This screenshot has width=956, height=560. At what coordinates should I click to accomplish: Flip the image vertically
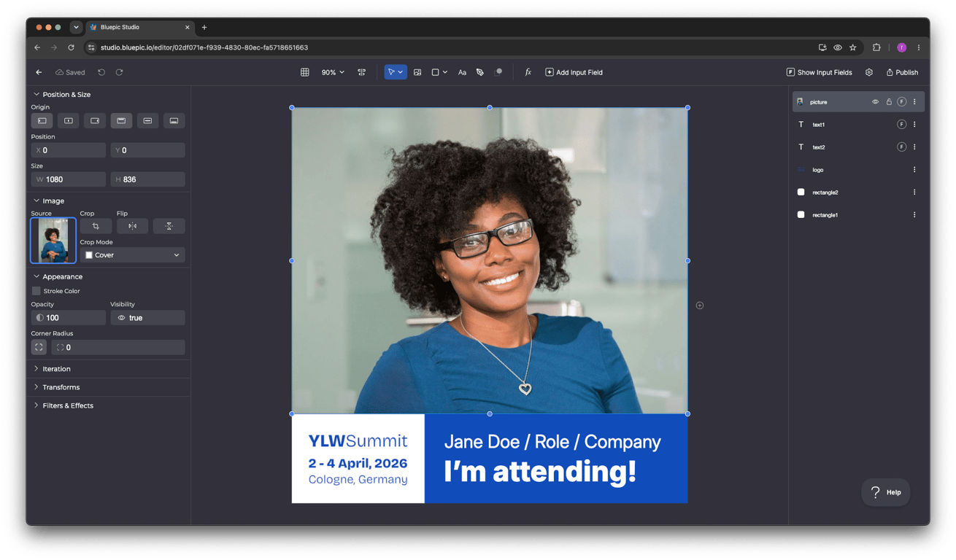169,226
